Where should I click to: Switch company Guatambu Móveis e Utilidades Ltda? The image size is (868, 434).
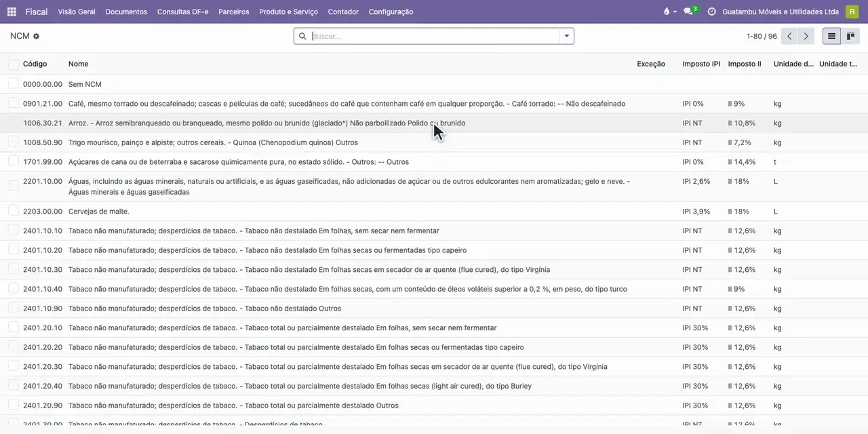click(781, 12)
